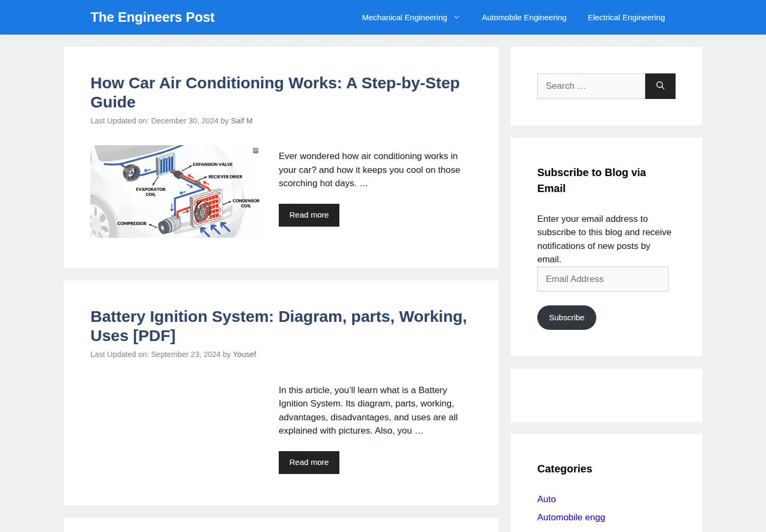
Task: Click Read more under air conditioning excerpt
Action: pyautogui.click(x=309, y=215)
